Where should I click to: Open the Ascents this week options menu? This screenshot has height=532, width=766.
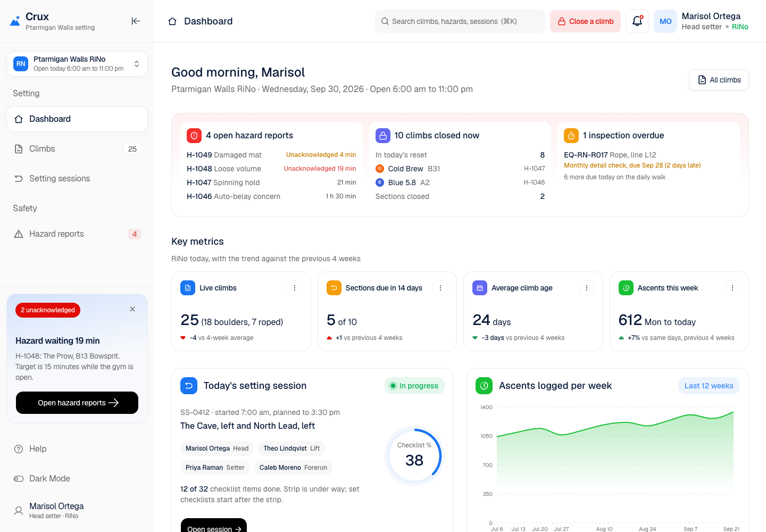732,288
